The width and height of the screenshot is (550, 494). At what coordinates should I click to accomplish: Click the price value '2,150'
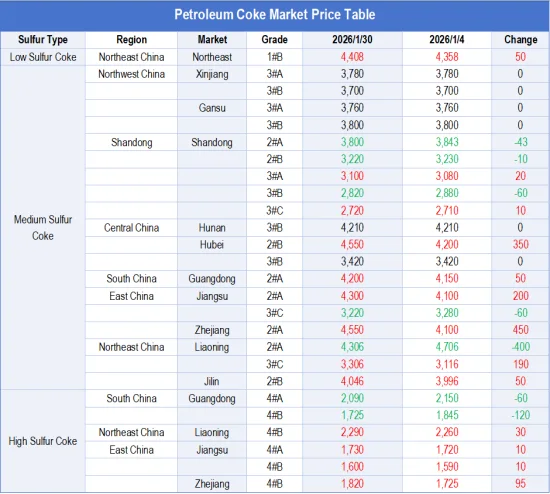[x=447, y=398]
